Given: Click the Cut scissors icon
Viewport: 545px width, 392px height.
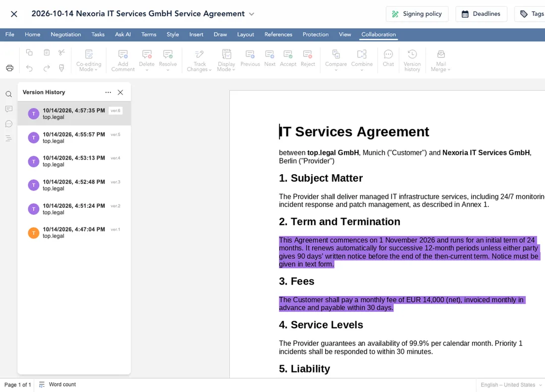Looking at the screenshot, I should [x=61, y=52].
